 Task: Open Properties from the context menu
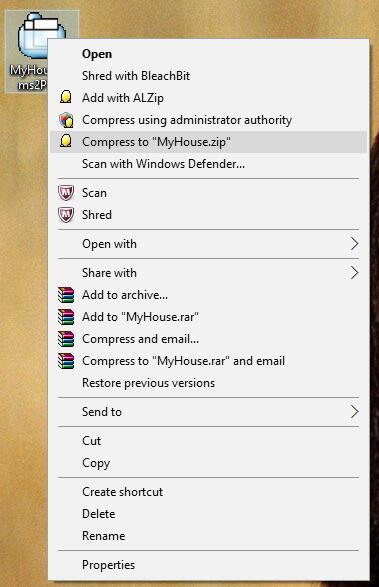click(x=208, y=565)
